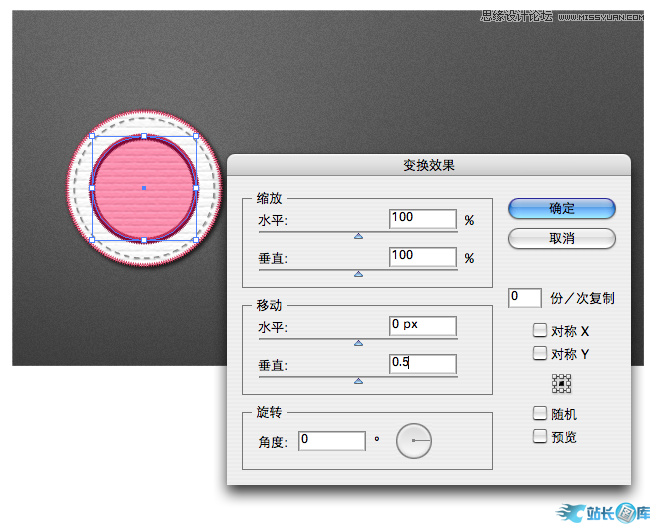Click the rotation angle dial
Viewport: 655px width, 529px height.
(413, 441)
